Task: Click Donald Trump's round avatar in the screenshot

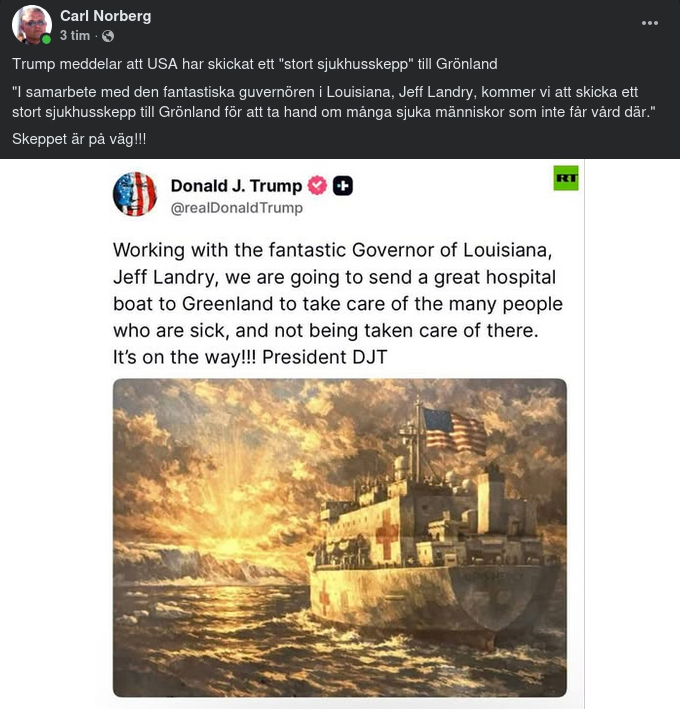Action: [x=135, y=194]
